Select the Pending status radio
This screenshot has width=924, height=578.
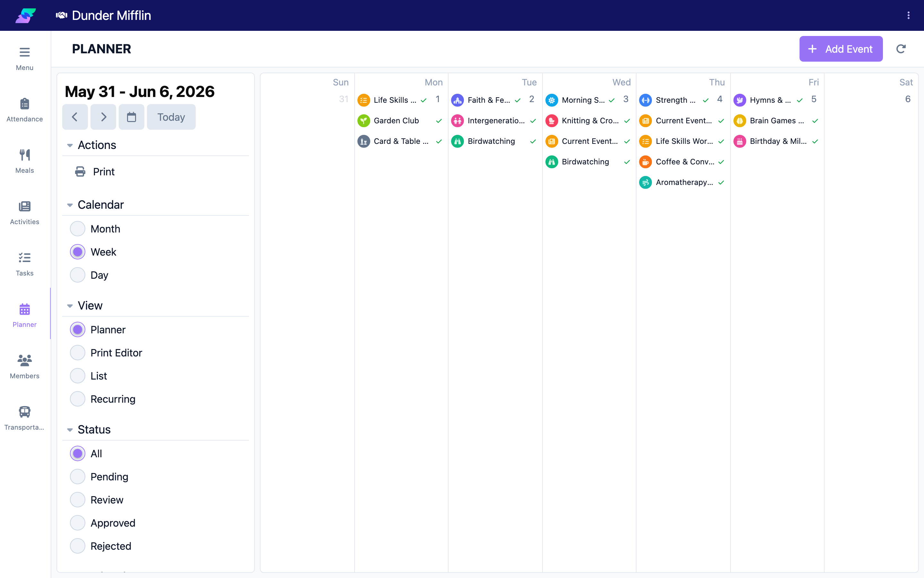tap(78, 477)
